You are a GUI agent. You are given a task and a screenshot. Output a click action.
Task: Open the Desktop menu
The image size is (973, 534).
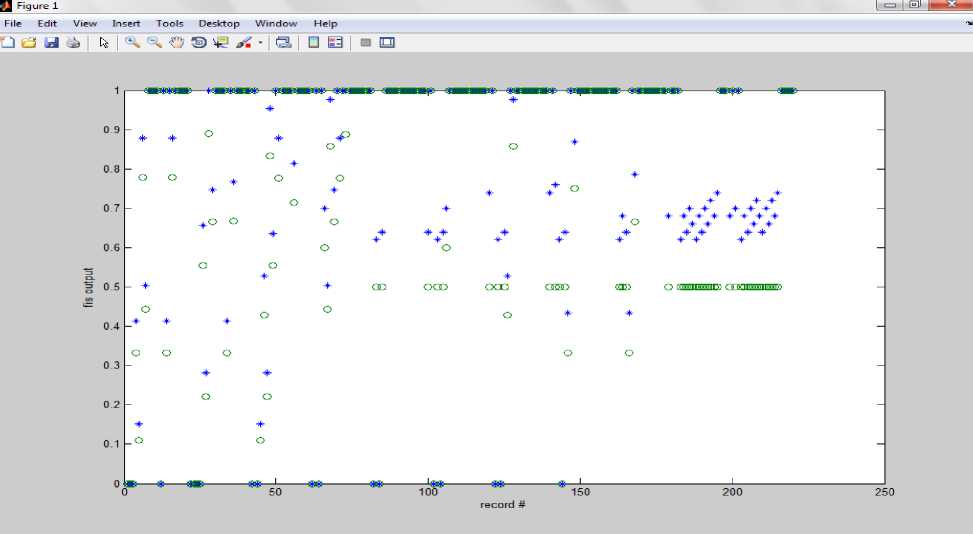(219, 24)
